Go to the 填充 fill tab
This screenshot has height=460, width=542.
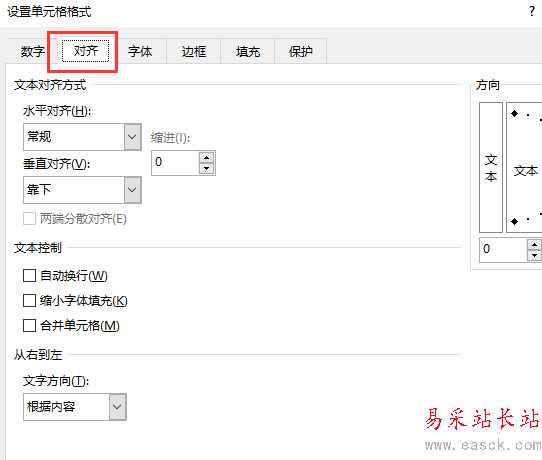tap(248, 51)
